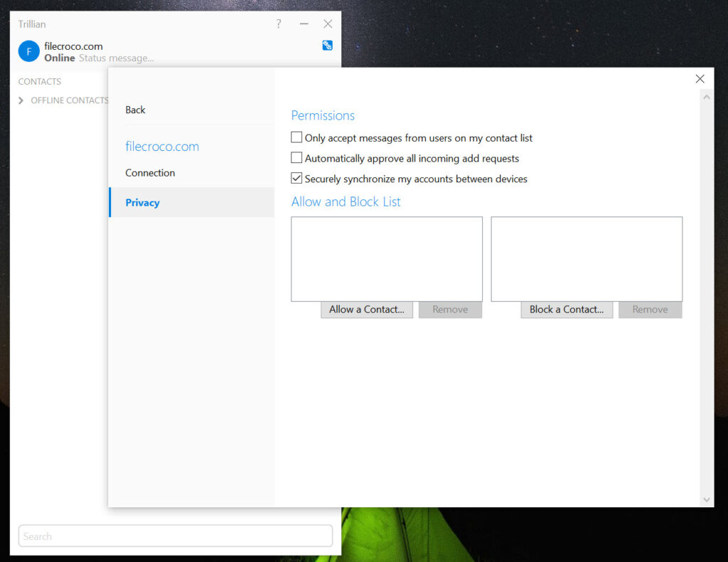The height and width of the screenshot is (562, 728).
Task: Click the Search contacts field
Action: 175,536
